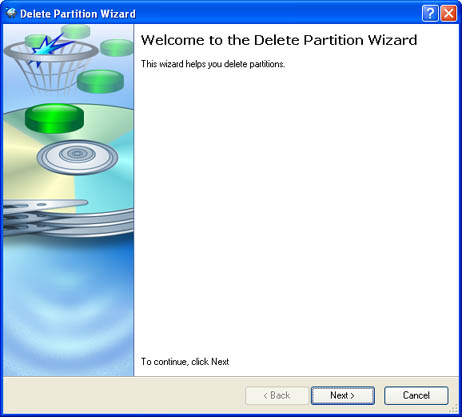Select the bright green partition disc
This screenshot has height=417, width=462.
(x=54, y=118)
